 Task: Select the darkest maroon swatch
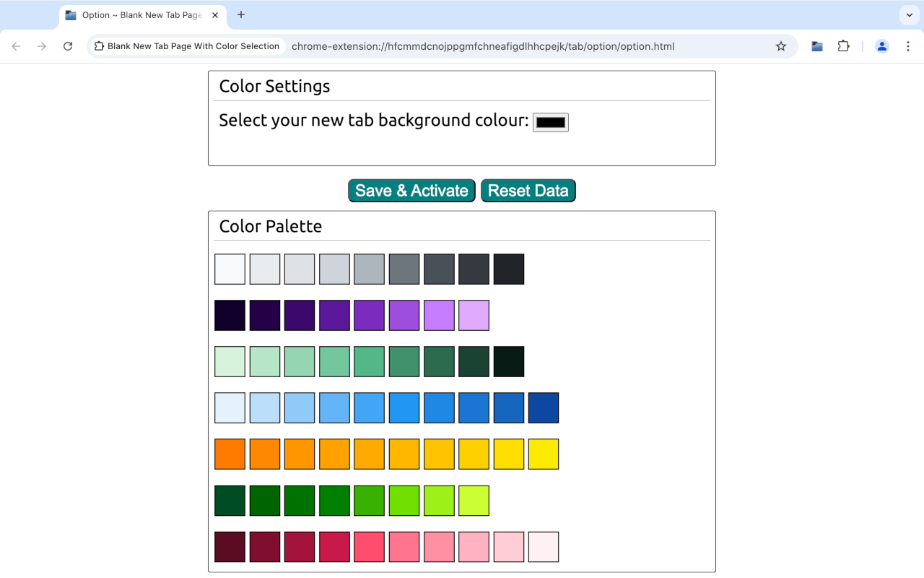[x=230, y=547]
